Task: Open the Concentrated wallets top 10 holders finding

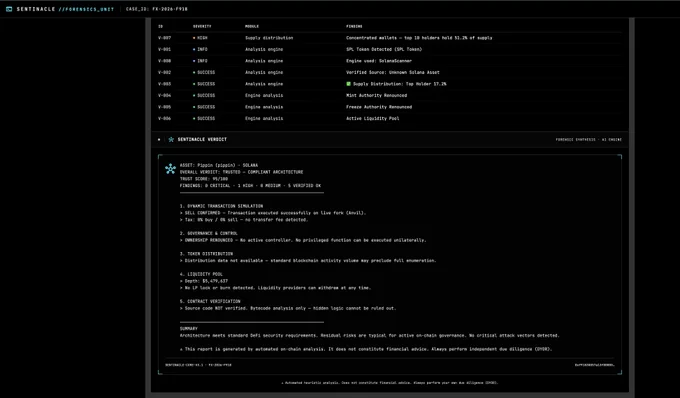Action: point(419,38)
